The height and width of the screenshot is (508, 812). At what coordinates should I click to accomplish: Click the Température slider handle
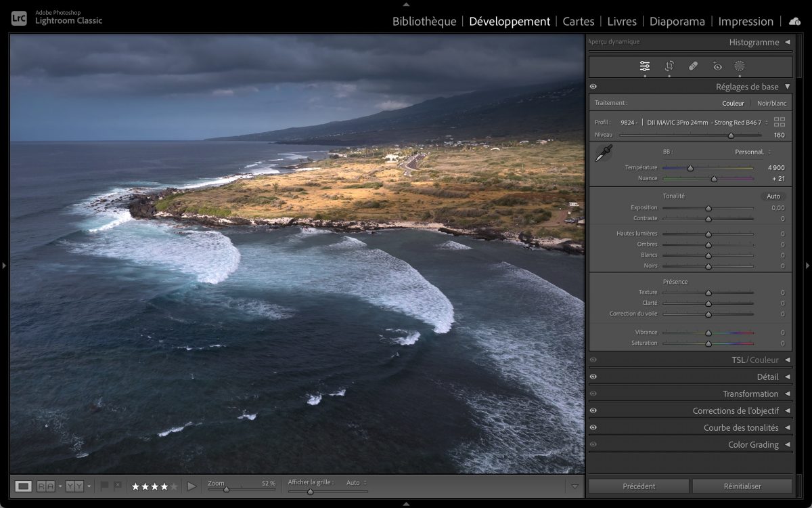point(690,168)
